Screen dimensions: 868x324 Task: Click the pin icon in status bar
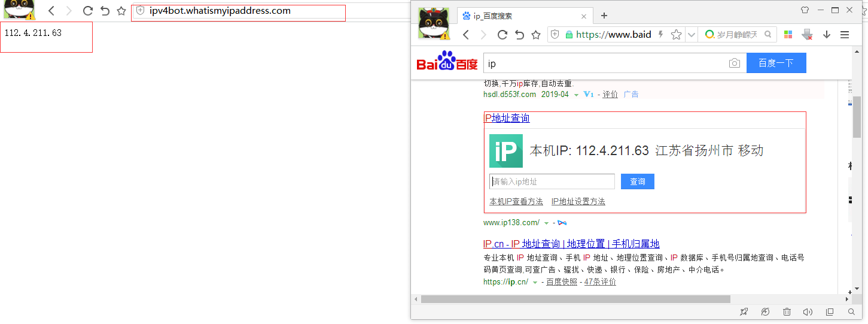tap(744, 312)
